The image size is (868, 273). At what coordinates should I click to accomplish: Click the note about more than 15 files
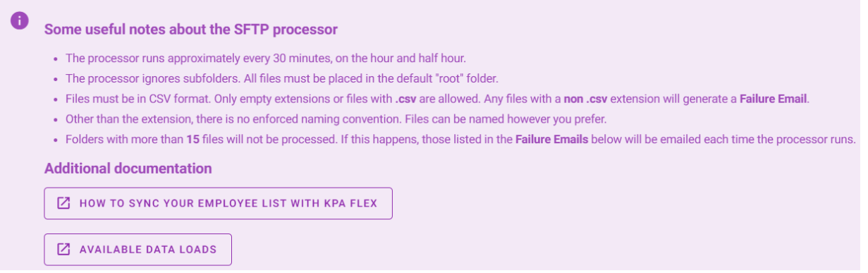coord(460,140)
